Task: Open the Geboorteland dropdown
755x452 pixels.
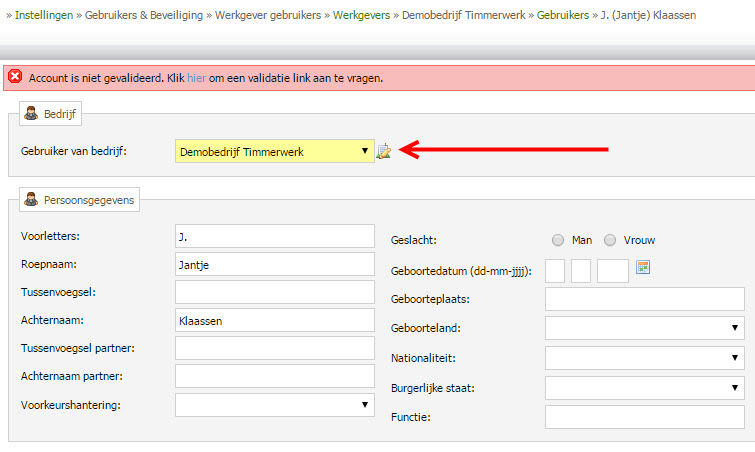Action: (x=645, y=328)
